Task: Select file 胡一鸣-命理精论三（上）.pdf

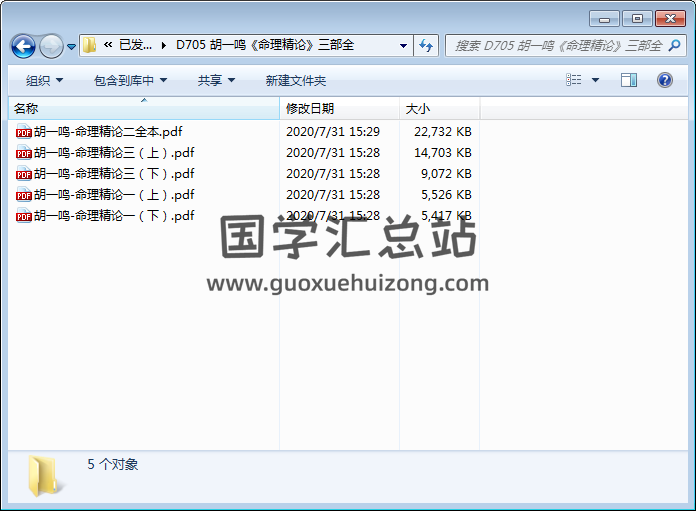Action: coord(113,153)
